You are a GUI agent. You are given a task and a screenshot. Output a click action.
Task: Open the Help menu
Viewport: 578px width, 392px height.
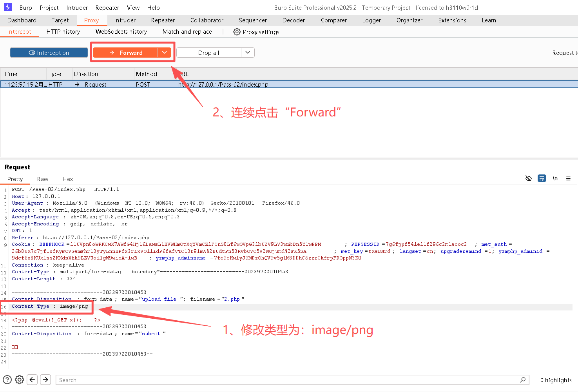(153, 7)
